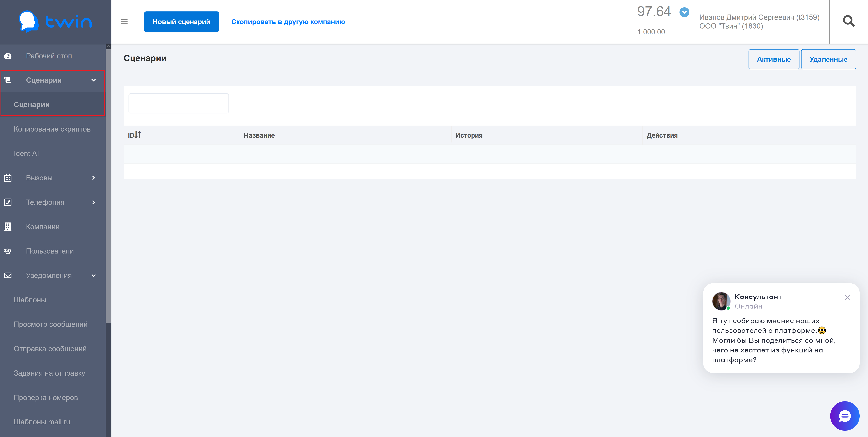868x437 pixels.
Task: Click the Консультант chat message text
Action: point(774,340)
